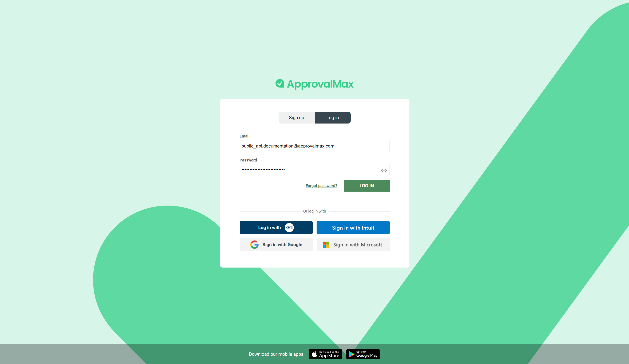629x364 pixels.
Task: Click the Intuit logo in sign-in button
Action: 353,227
